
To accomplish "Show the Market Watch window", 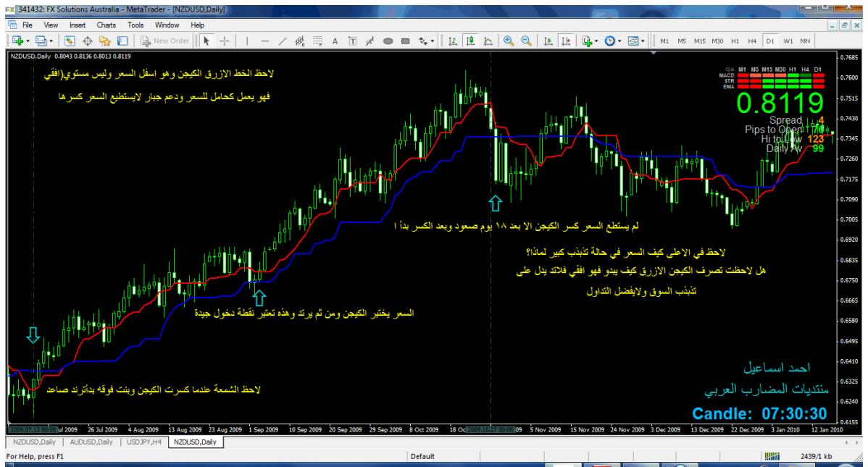I will click(70, 41).
